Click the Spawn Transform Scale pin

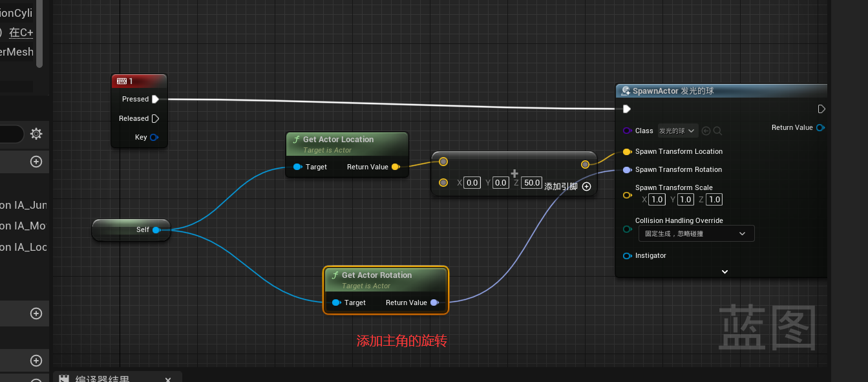point(627,195)
